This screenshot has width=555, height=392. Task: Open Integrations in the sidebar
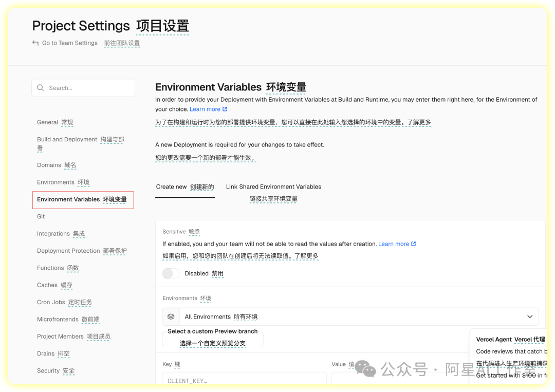[x=61, y=234]
